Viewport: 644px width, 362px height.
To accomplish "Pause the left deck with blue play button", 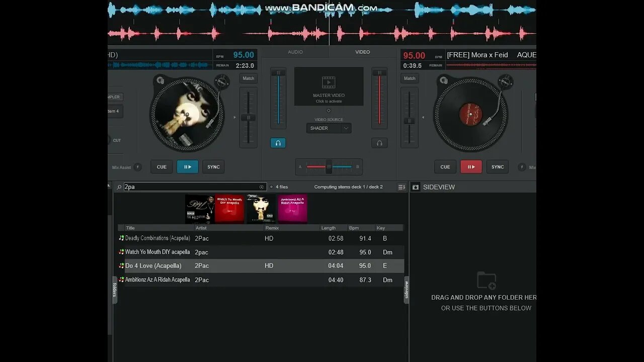I will point(188,167).
